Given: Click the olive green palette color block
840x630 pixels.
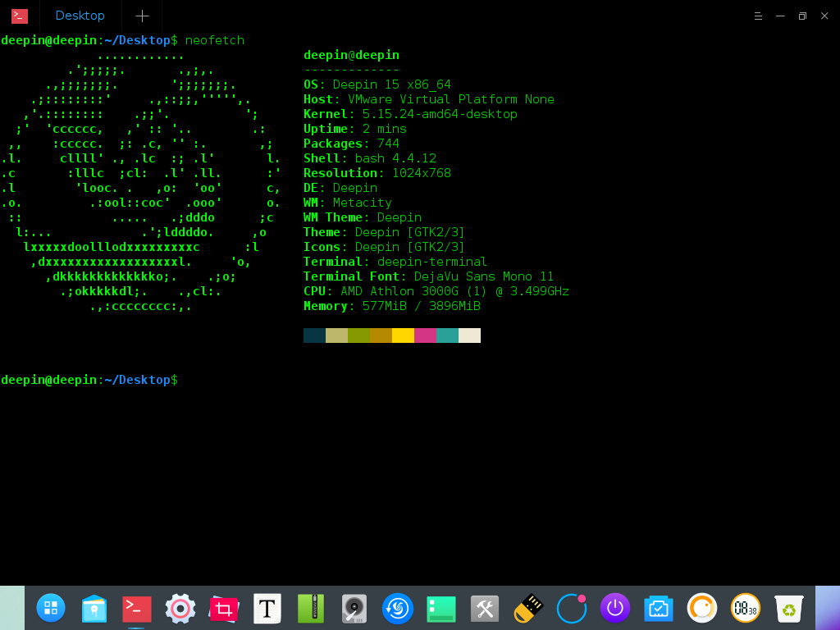Looking at the screenshot, I should pyautogui.click(x=359, y=336).
